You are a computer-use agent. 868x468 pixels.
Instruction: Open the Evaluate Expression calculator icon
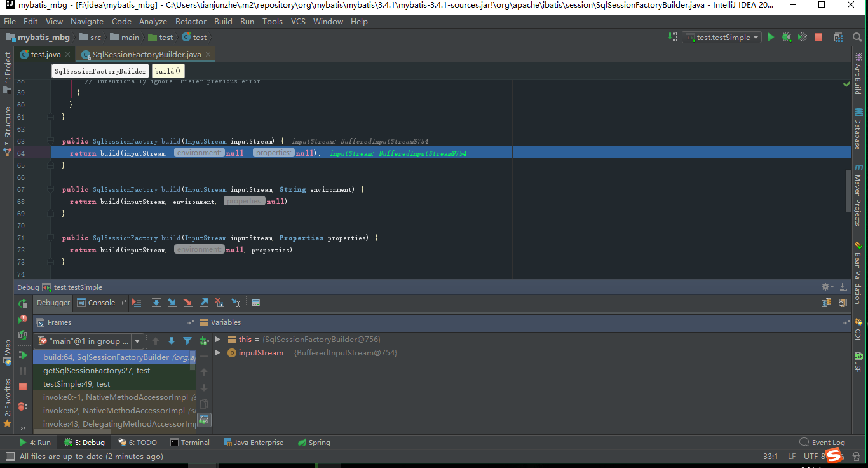255,303
